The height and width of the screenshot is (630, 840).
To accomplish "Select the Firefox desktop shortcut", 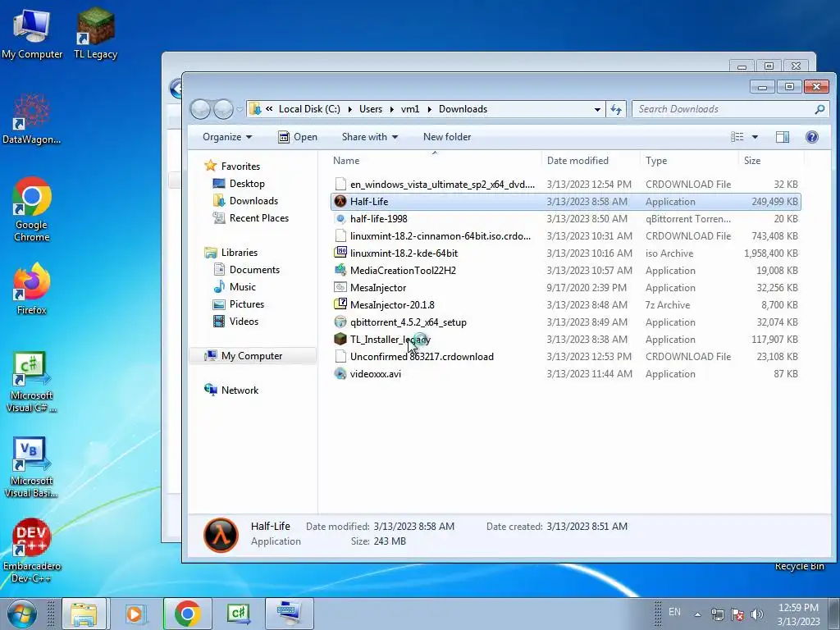I will coord(32,290).
